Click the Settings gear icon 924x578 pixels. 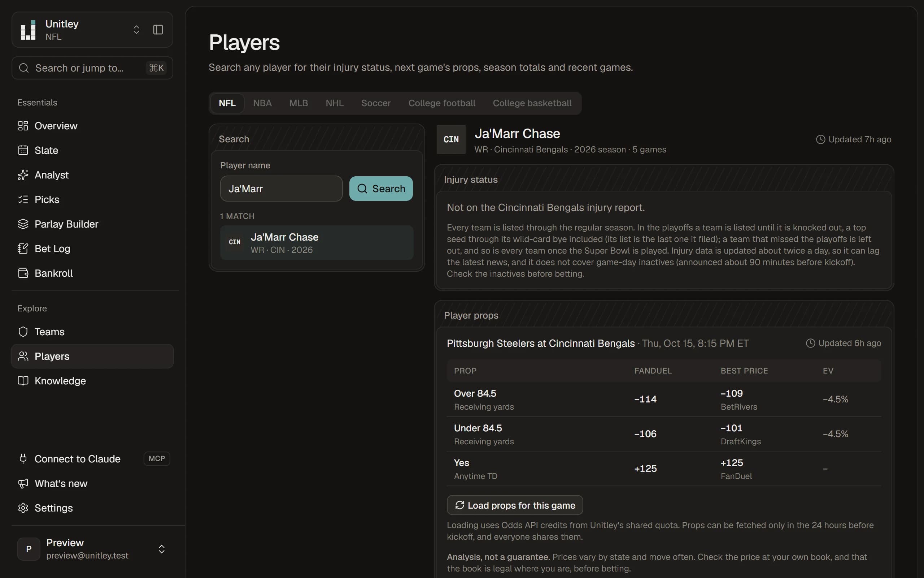(23, 508)
